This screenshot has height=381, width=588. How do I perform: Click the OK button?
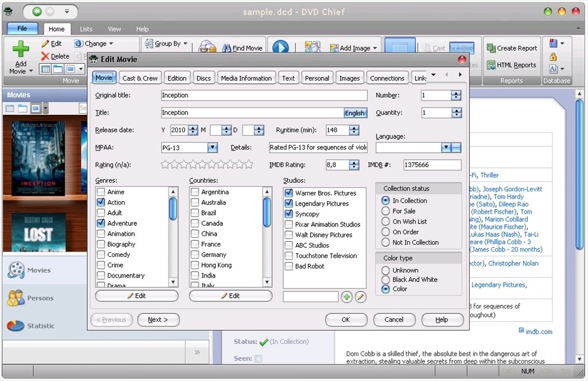pos(346,320)
